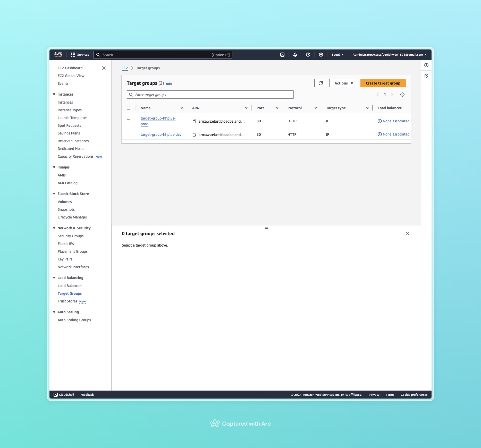Click the Filter target groups field
Image resolution: width=481 pixels, height=448 pixels.
coord(210,95)
